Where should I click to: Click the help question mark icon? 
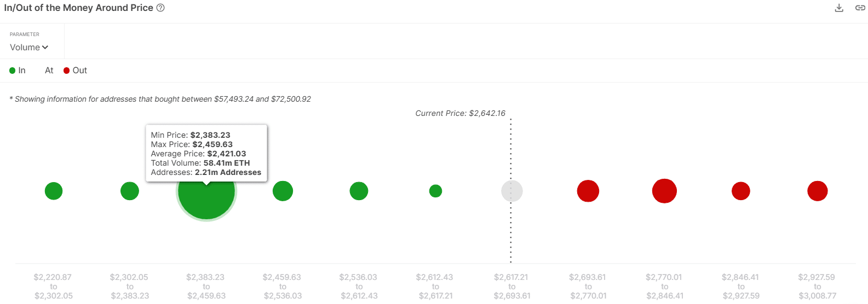160,8
